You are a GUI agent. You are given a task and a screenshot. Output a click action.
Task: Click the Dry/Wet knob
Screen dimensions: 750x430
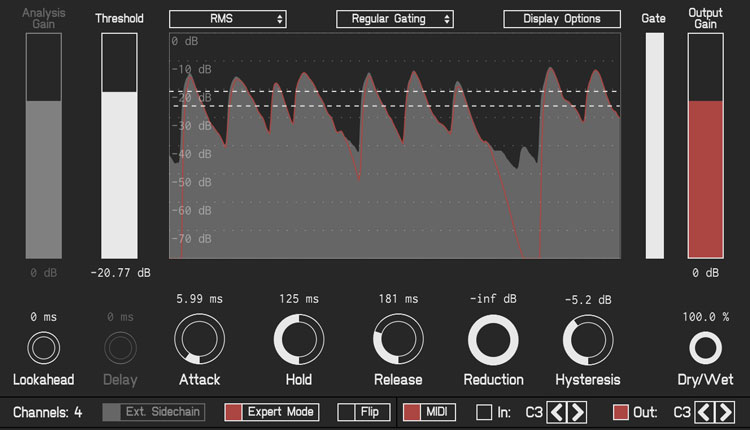coord(705,348)
